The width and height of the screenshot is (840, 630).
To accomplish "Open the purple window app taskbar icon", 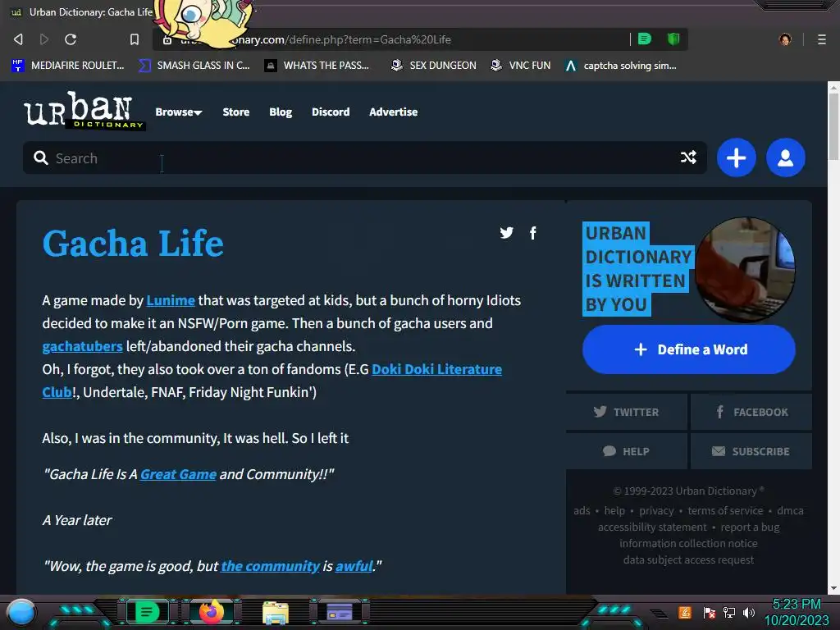I will 340,612.
